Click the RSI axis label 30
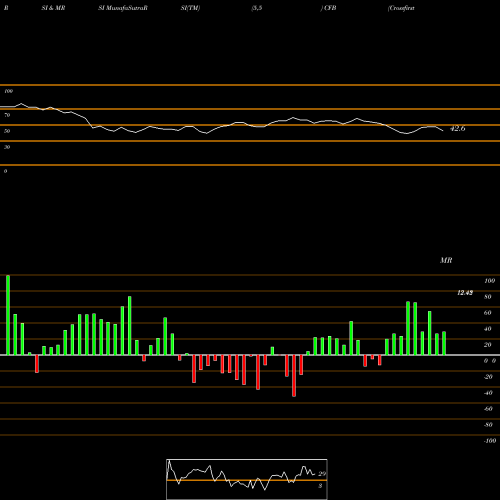 pos(7,147)
